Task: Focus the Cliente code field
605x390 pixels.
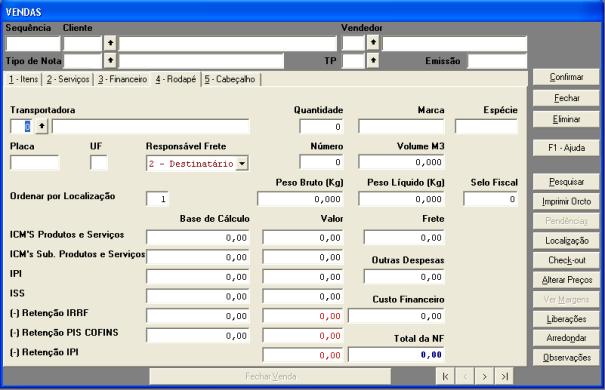Action: (x=83, y=43)
